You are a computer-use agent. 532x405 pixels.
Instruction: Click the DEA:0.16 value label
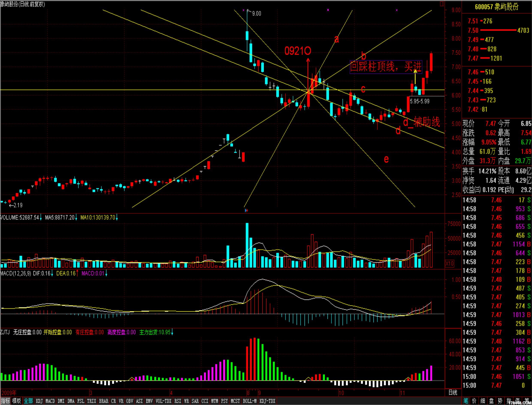[66, 273]
